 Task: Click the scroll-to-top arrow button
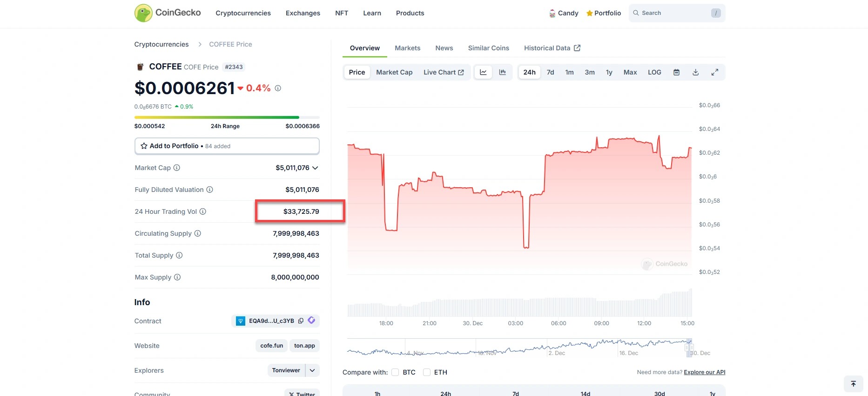(853, 384)
